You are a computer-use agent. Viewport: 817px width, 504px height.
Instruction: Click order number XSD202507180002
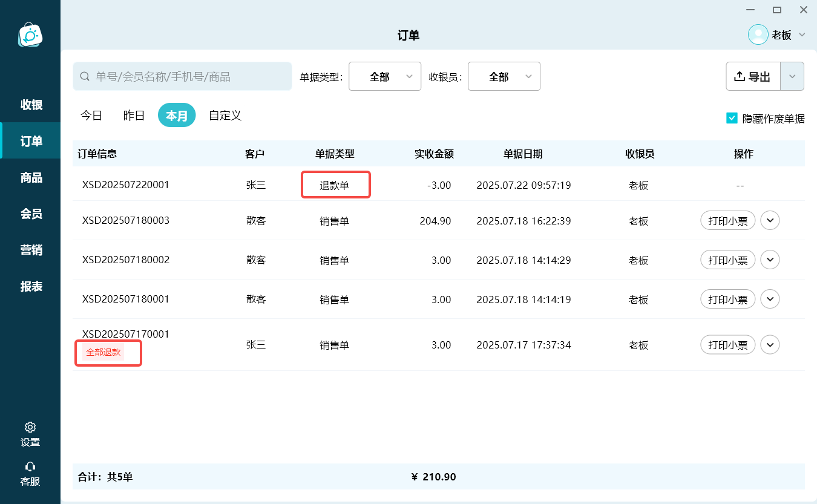[x=126, y=260]
